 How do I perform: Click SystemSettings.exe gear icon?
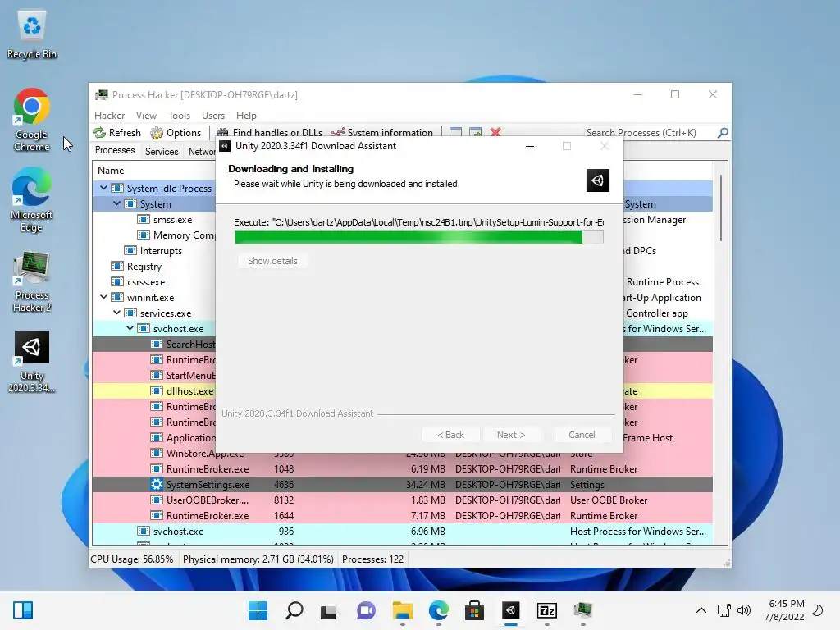157,484
